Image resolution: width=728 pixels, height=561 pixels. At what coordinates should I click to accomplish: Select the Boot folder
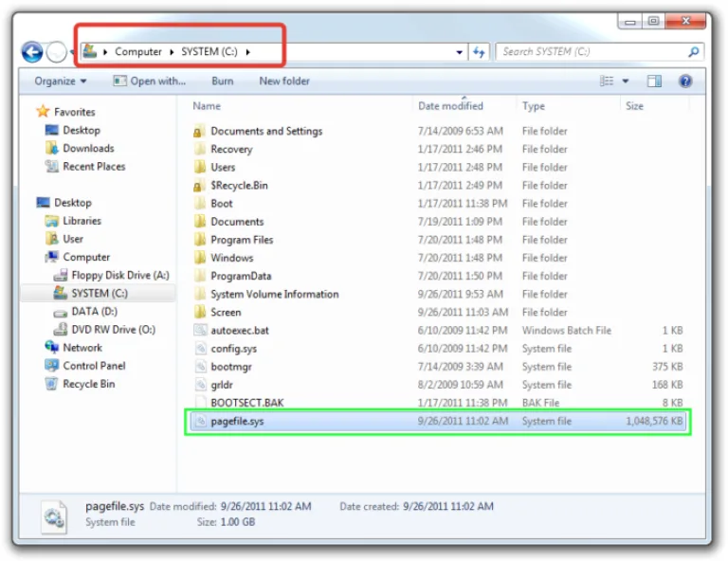222,204
